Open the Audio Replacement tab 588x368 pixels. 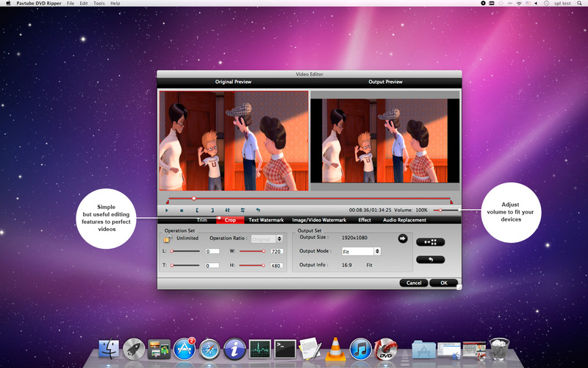(x=405, y=220)
